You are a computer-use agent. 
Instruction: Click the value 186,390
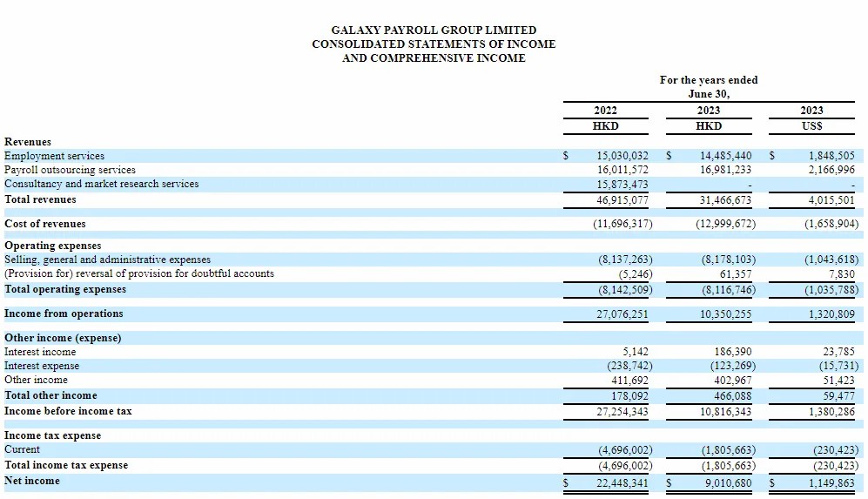tap(733, 352)
